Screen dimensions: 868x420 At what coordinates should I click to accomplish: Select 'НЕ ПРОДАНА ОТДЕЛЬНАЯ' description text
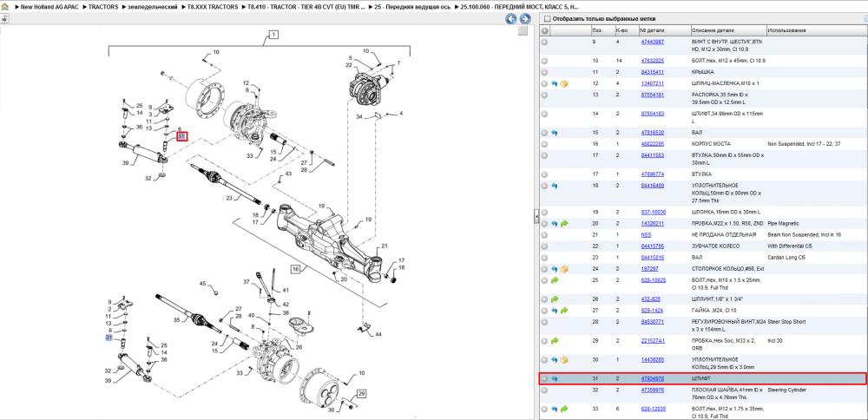pos(724,234)
